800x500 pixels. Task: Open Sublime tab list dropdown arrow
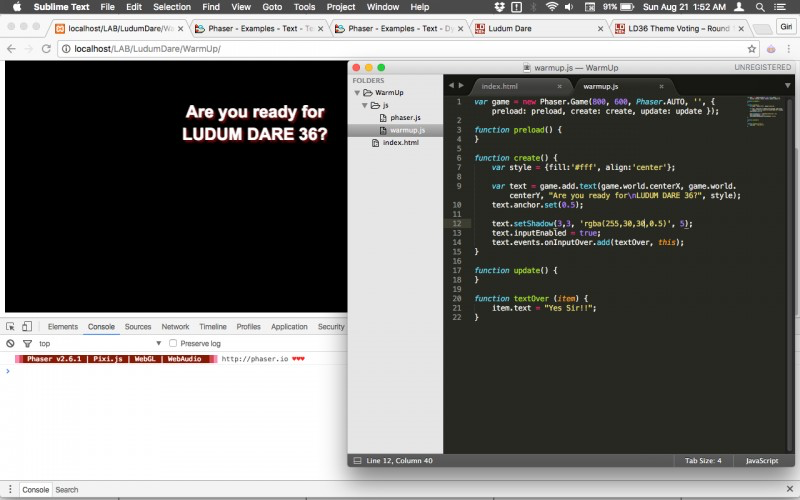[x=787, y=86]
